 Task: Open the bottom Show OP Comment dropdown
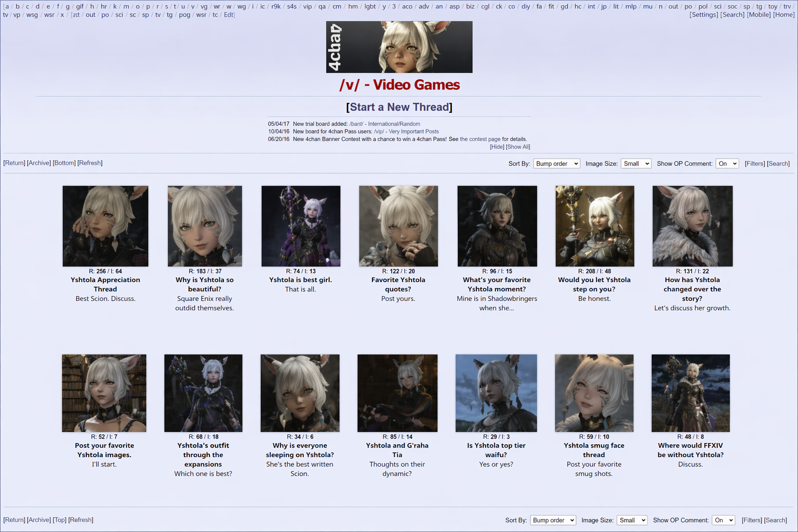tap(724, 520)
